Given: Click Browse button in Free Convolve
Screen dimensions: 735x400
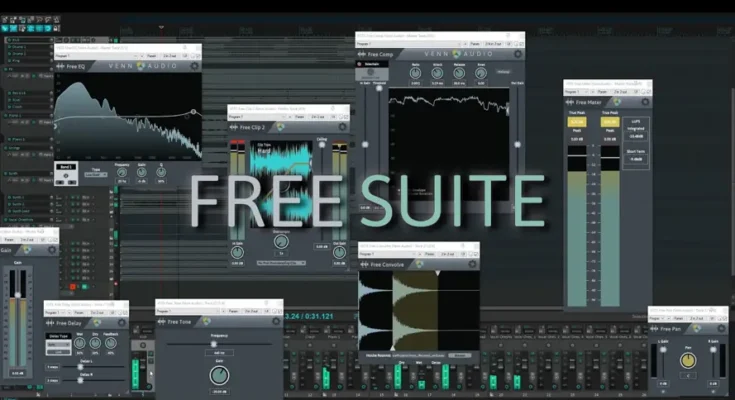Looking at the screenshot, I should (x=459, y=355).
